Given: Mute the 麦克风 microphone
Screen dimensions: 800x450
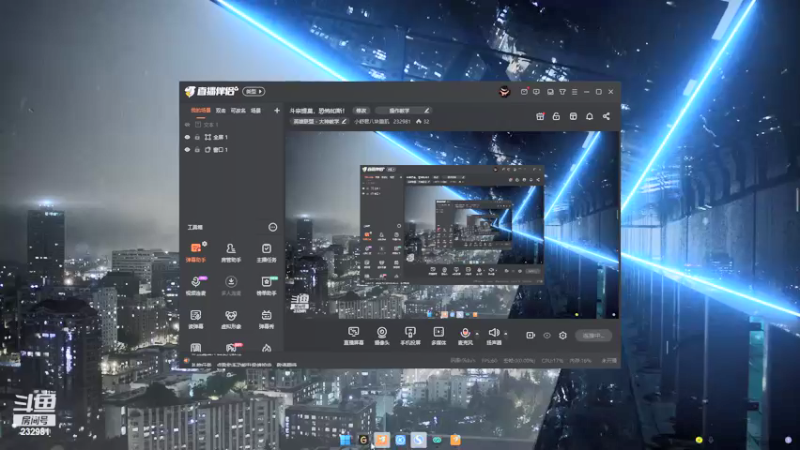Looking at the screenshot, I should [465, 336].
